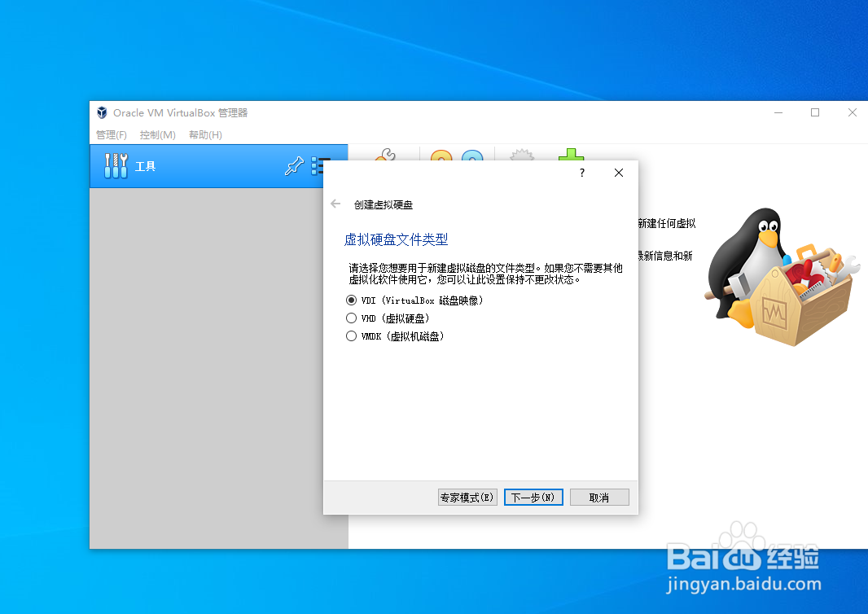Click the gear-shaped New toolbar icon
This screenshot has height=614, width=868.
[521, 155]
